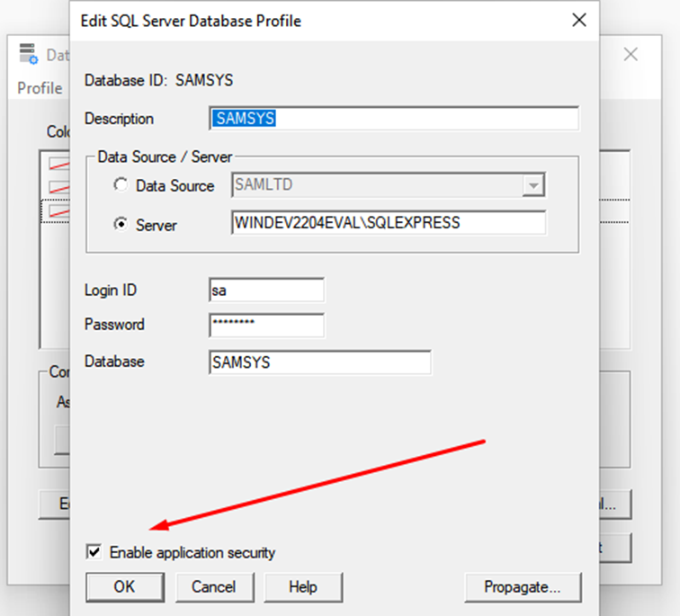
Task: Uncheck Enable application security checkbox
Action: pos(94,552)
